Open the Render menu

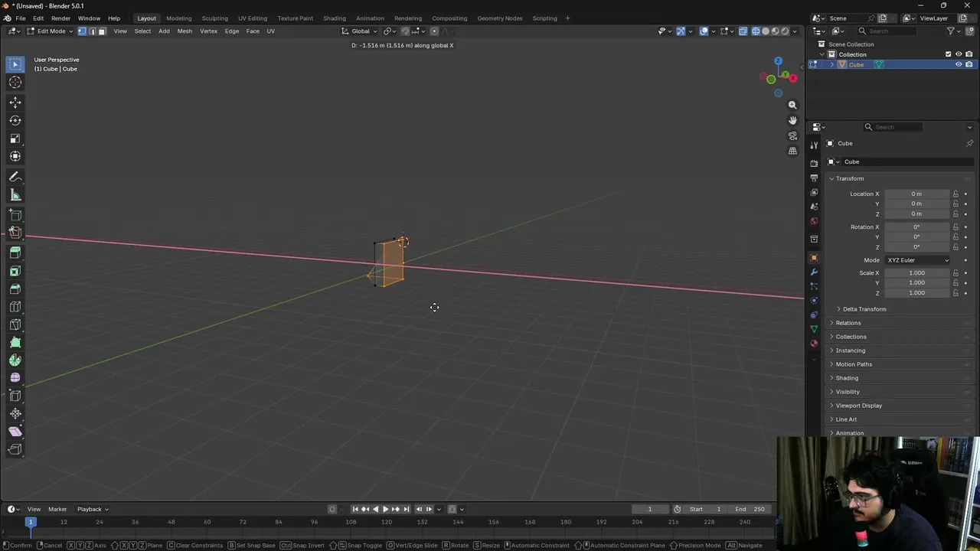(x=60, y=18)
